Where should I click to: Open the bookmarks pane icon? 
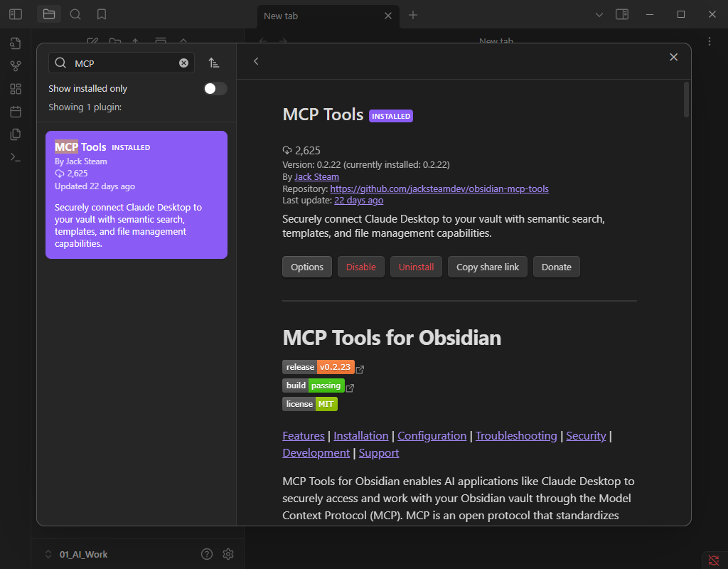point(102,14)
